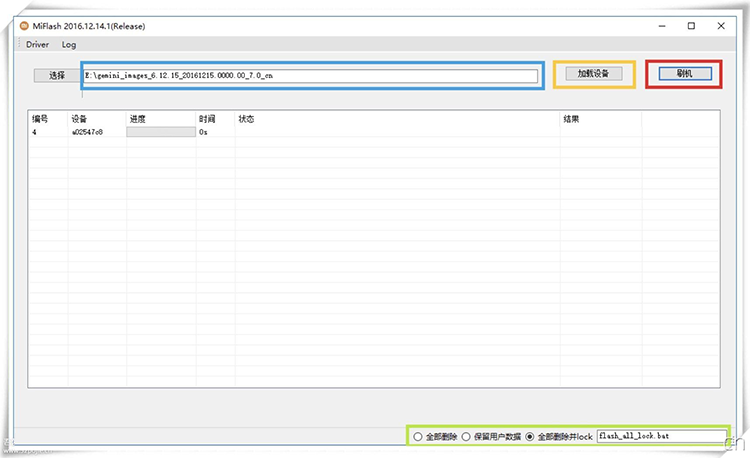This screenshot has height=458, width=750.
Task: Select the 全部删除并lock radio option
Action: pos(530,437)
